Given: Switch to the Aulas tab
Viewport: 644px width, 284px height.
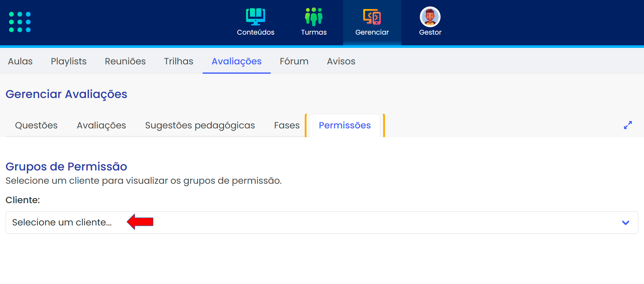Looking at the screenshot, I should pos(20,61).
